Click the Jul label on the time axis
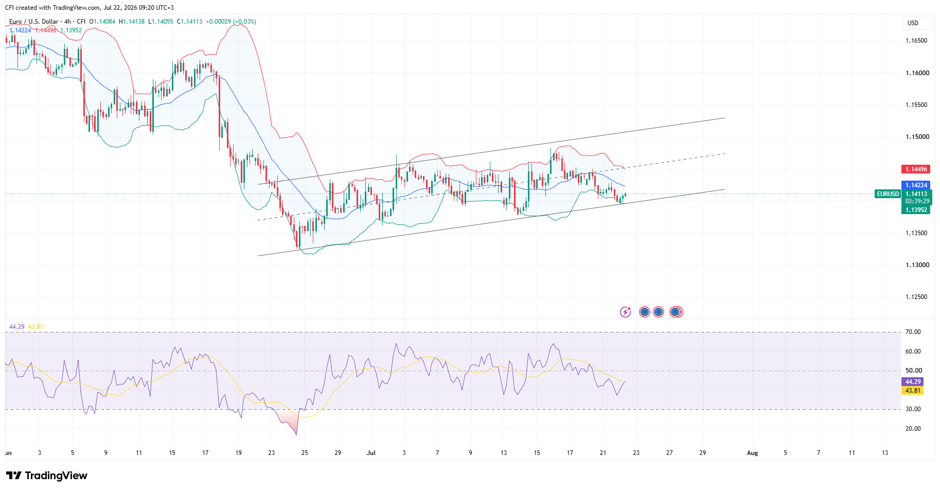The image size is (940, 491). click(370, 453)
